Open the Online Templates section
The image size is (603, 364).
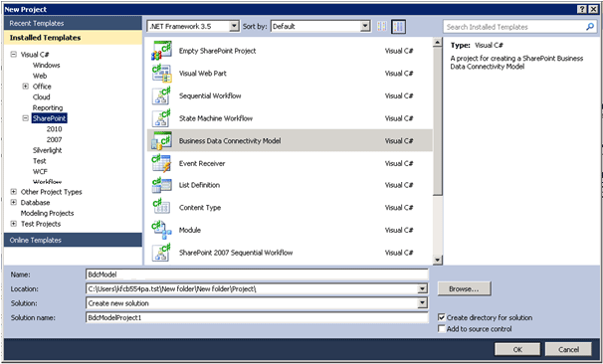pos(73,240)
